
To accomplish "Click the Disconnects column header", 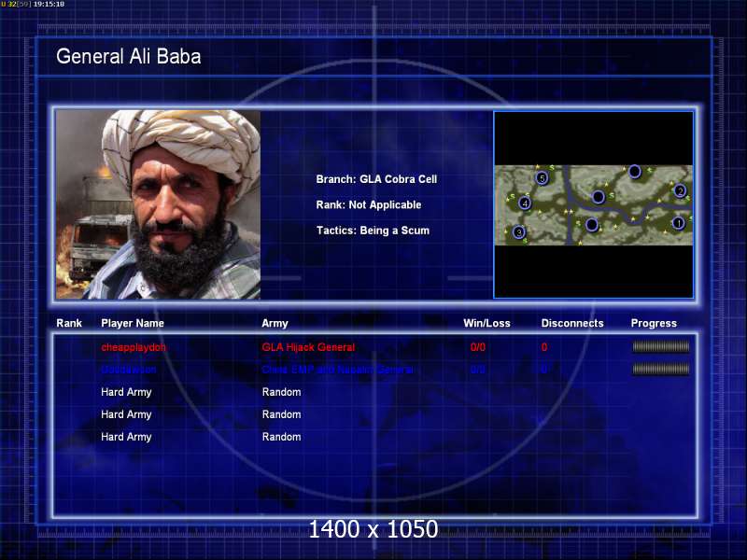I will [572, 323].
